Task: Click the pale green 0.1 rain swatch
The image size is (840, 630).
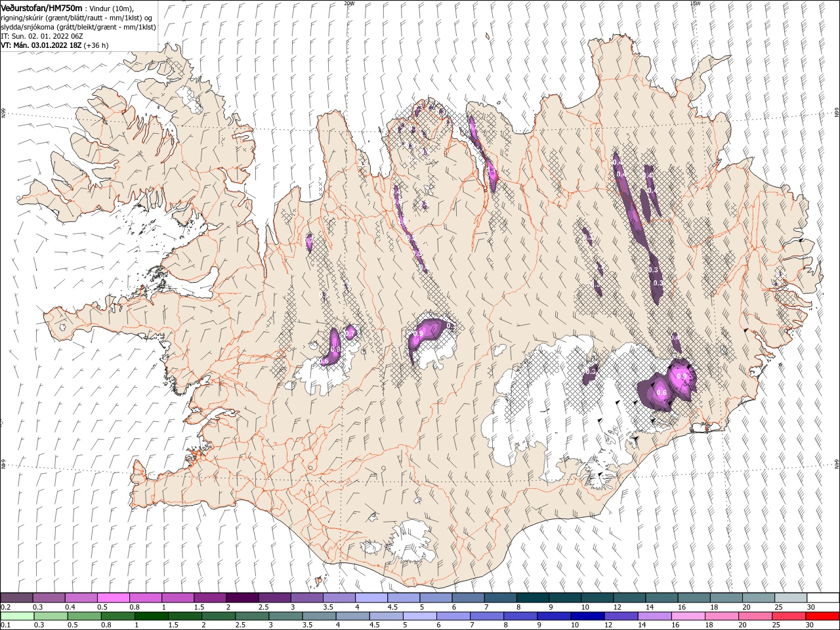Action: click(x=17, y=616)
